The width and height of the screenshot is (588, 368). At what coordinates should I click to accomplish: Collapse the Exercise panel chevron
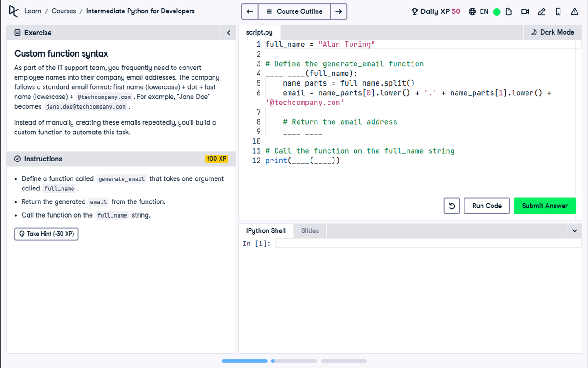(229, 33)
